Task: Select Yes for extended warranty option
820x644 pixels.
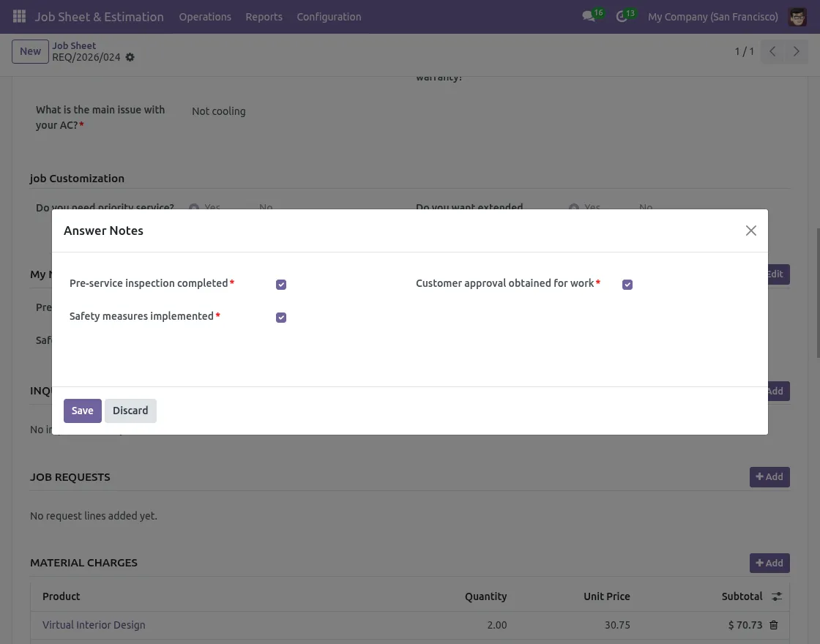Action: click(x=575, y=207)
